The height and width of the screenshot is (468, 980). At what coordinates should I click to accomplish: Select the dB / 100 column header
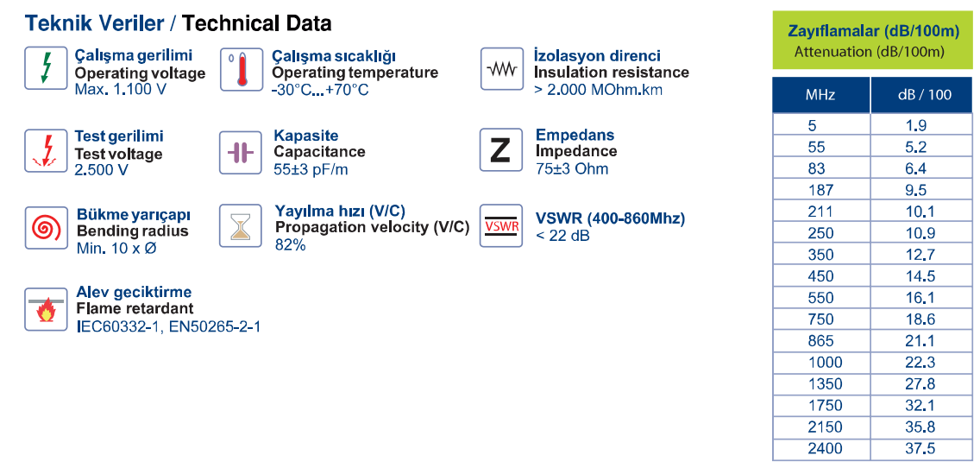pyautogui.click(x=922, y=95)
